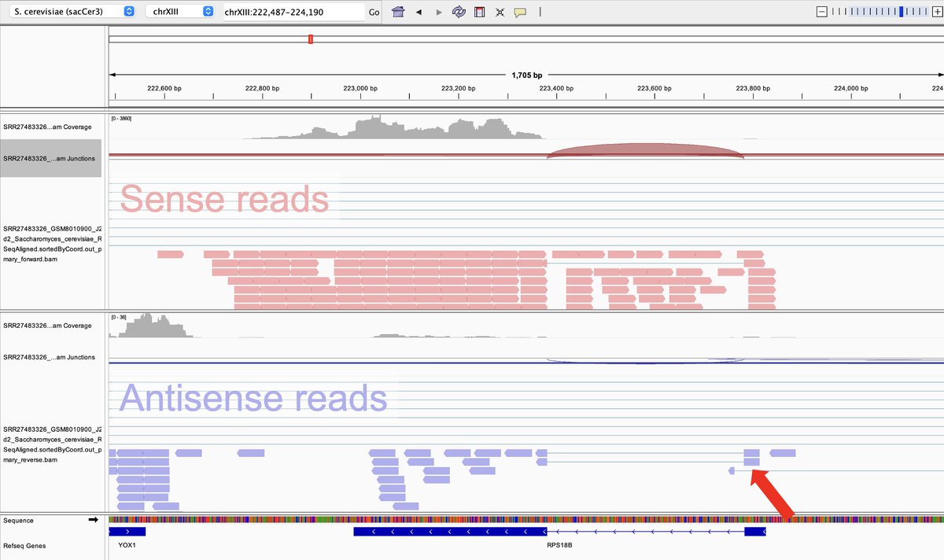Viewport: 944px width, 560px height.
Task: Select the reverse Coverage track name
Action: [47, 326]
